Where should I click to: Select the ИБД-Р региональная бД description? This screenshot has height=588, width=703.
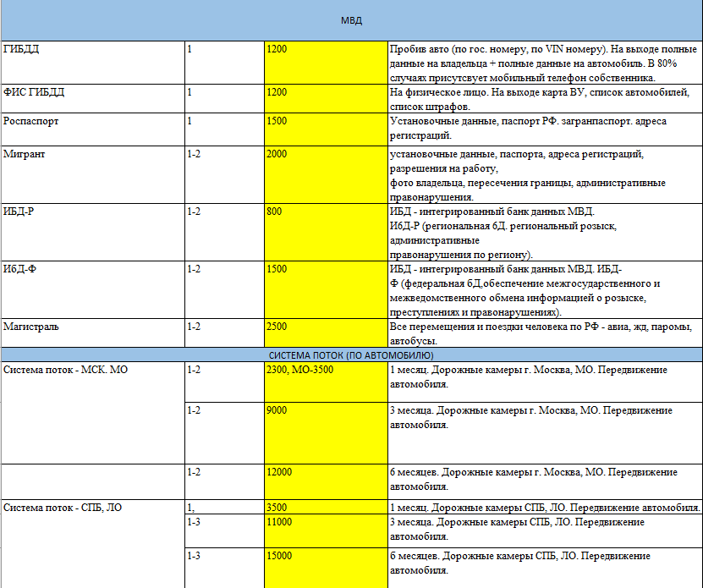tap(545, 233)
